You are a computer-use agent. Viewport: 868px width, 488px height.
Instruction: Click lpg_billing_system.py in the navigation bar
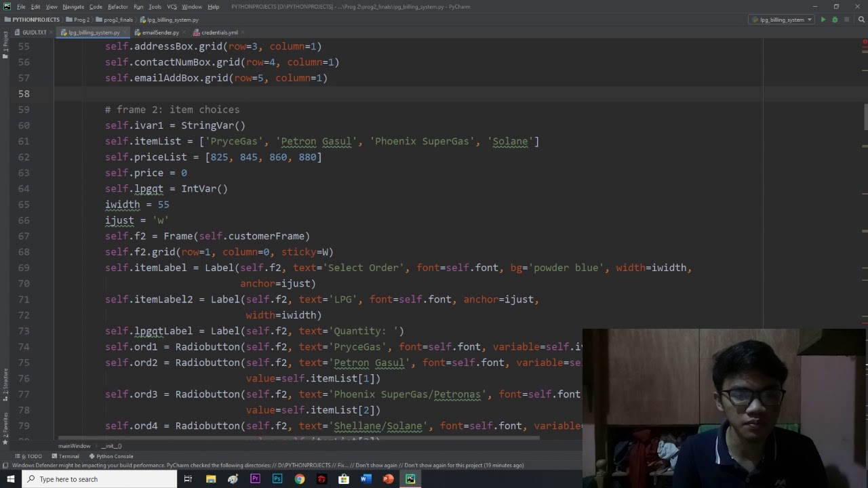point(169,20)
